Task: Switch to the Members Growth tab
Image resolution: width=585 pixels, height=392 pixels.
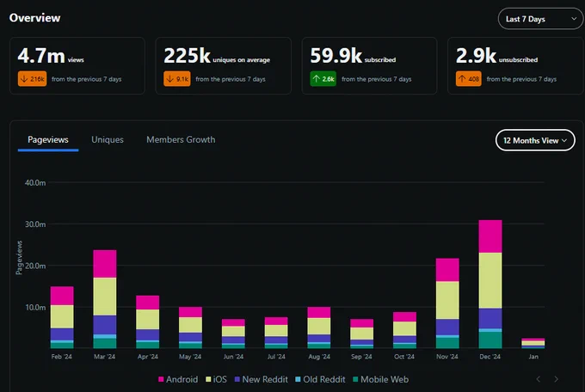Action: click(181, 140)
